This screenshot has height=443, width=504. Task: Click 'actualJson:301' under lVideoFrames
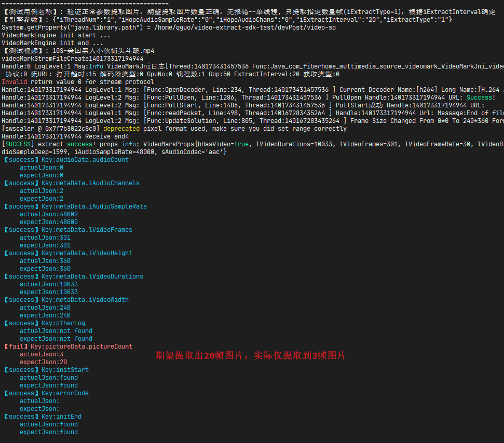[x=45, y=238]
